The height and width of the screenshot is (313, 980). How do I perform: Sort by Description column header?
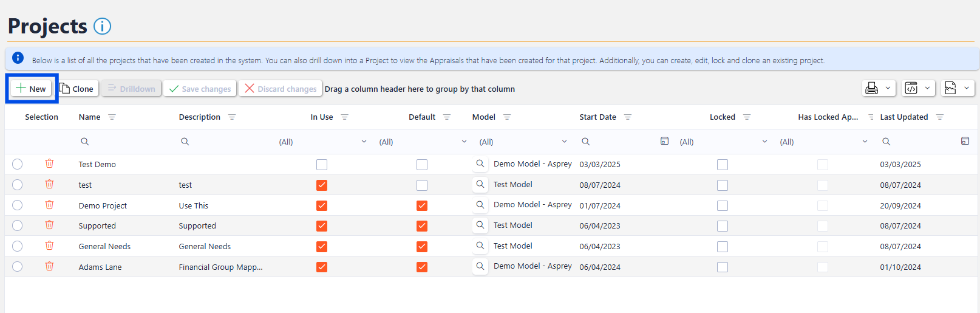[x=199, y=117]
